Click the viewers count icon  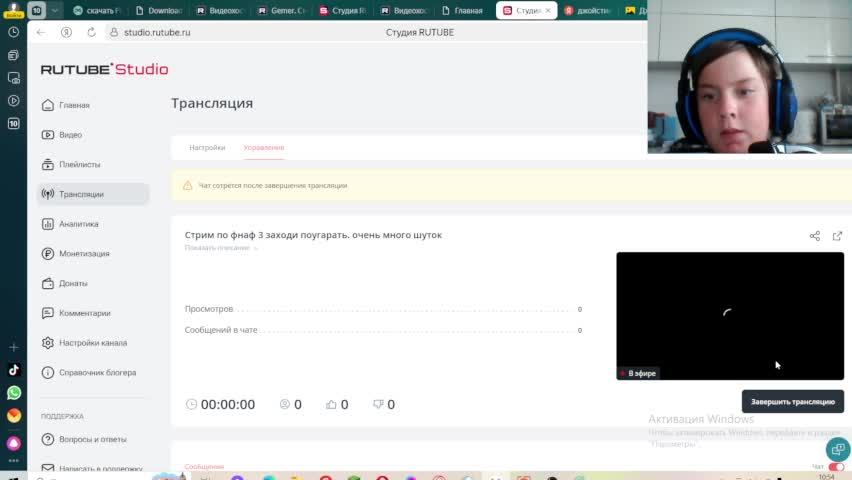(284, 404)
